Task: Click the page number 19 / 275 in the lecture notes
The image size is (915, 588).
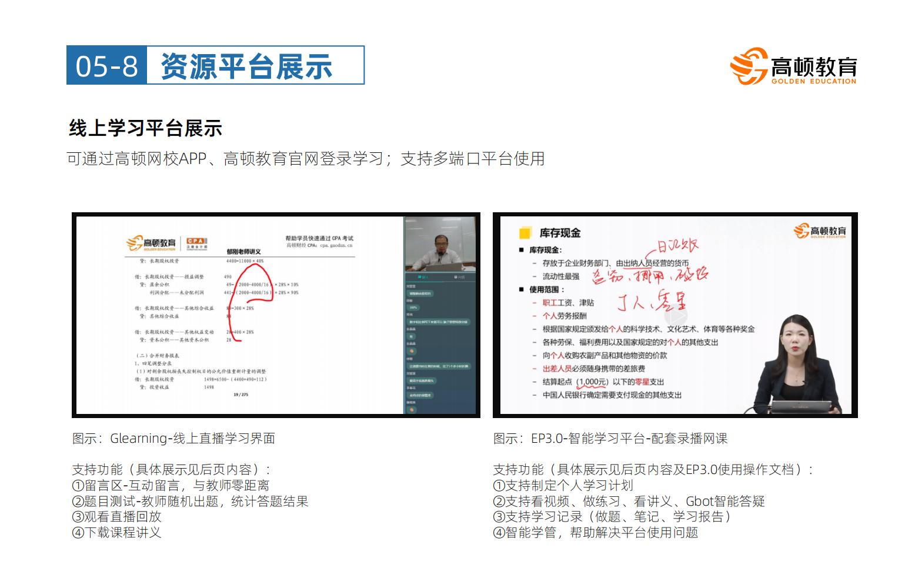Action: [241, 395]
